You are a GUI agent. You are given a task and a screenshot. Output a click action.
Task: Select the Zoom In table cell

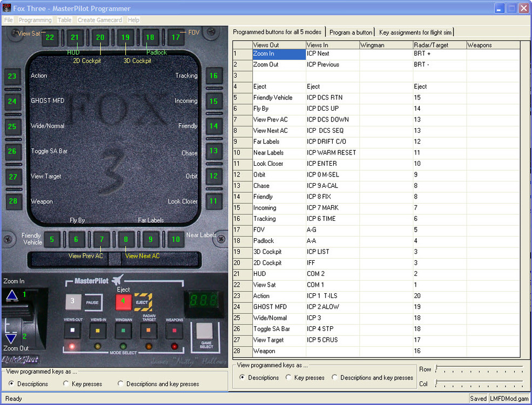[x=279, y=54]
